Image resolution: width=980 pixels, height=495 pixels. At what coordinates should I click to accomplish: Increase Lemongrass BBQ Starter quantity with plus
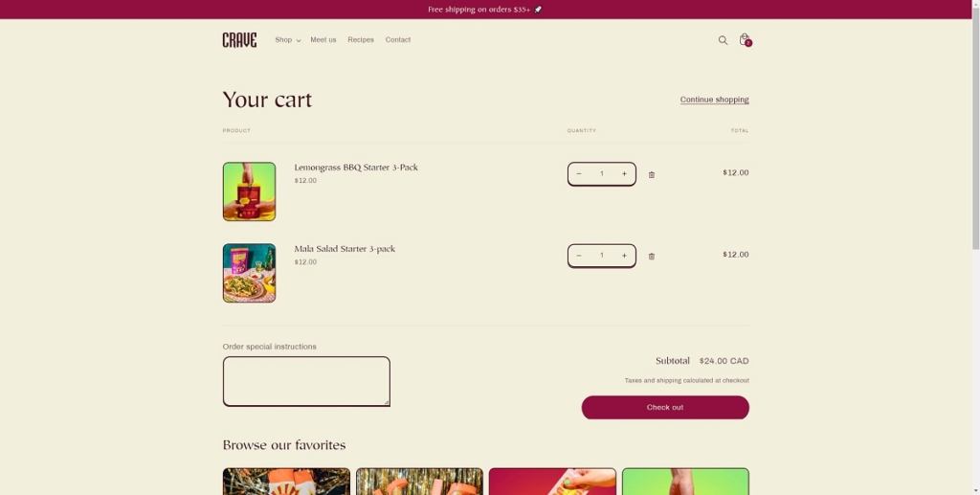624,173
